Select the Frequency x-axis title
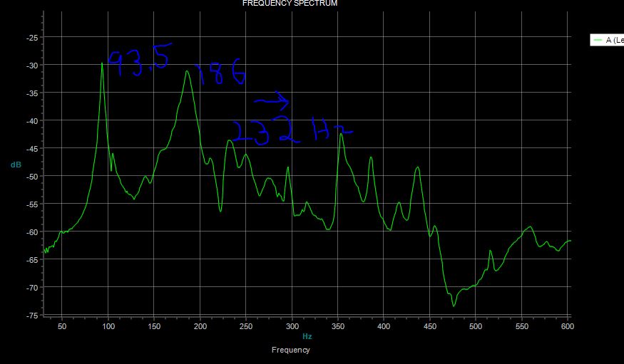Image resolution: width=624 pixels, height=364 pixels. coord(290,350)
